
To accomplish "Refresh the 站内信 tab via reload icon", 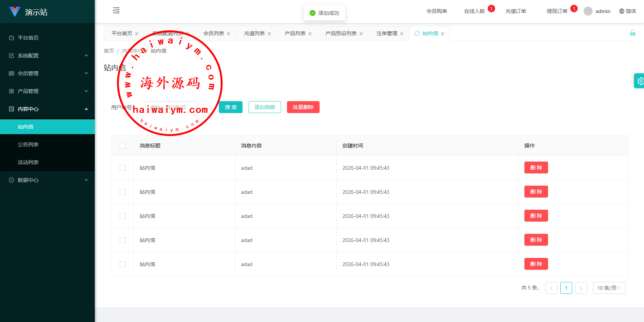I will click(x=417, y=33).
